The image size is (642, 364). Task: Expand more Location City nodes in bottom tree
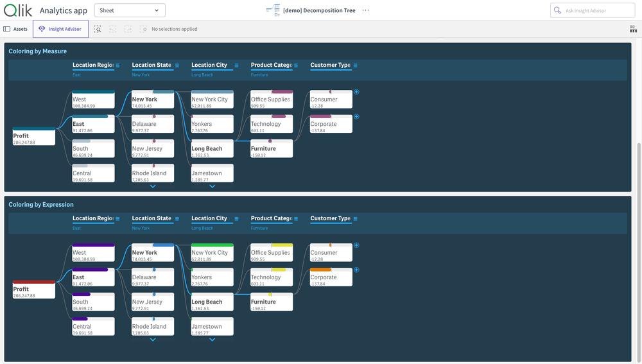point(212,340)
